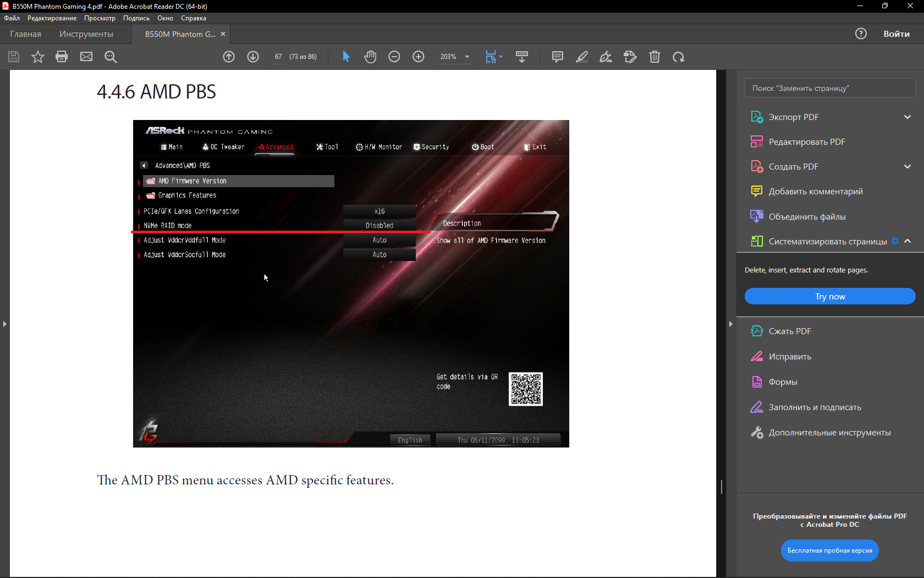
Task: Click the BIOS screenshot image in the document
Action: 351,283
